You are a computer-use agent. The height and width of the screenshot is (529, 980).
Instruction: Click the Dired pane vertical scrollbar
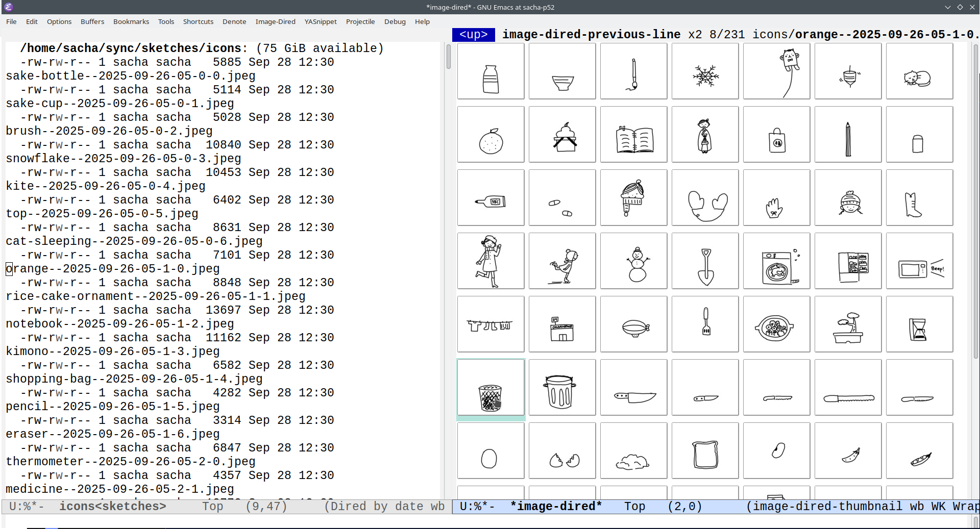click(x=448, y=56)
